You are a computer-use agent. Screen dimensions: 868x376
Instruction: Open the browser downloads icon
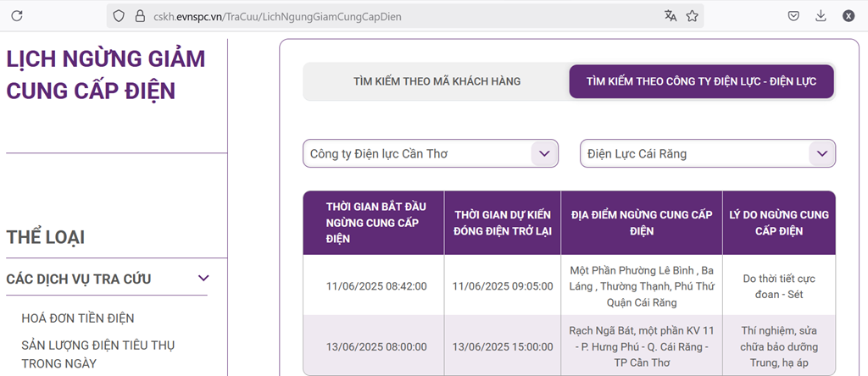tap(821, 15)
